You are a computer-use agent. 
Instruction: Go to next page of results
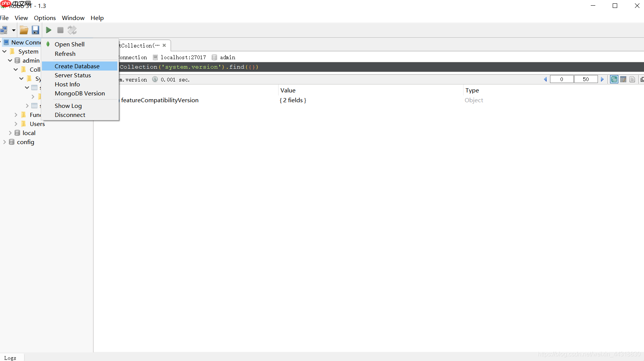[x=602, y=79]
